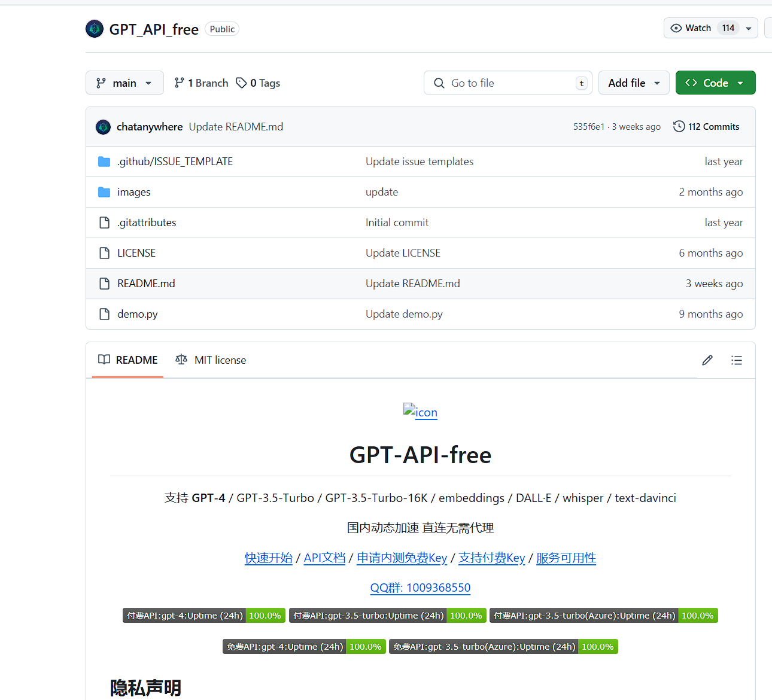Screen dimensions: 772x700
Task: Click the QQ群: 1009368550 link
Action: point(420,588)
